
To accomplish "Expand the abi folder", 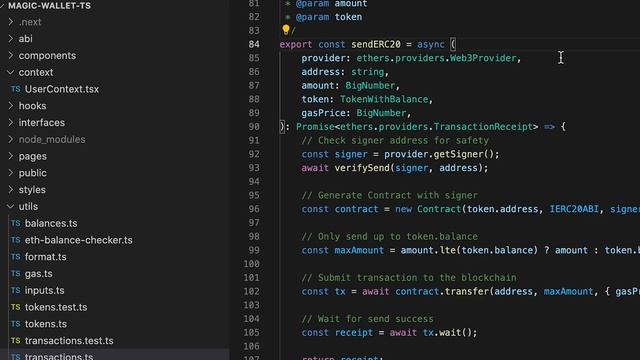I will click(x=11, y=39).
